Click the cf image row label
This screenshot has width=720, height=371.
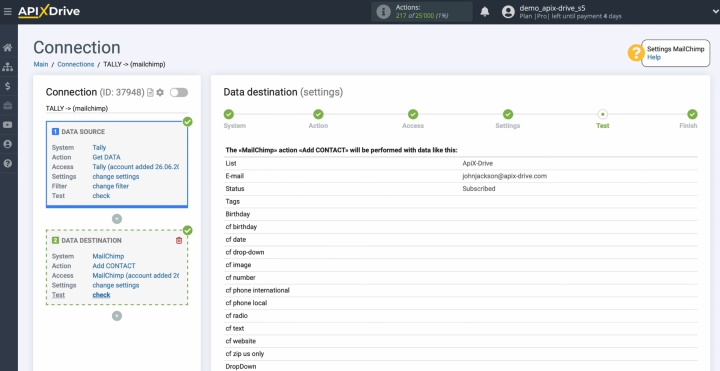coord(238,265)
